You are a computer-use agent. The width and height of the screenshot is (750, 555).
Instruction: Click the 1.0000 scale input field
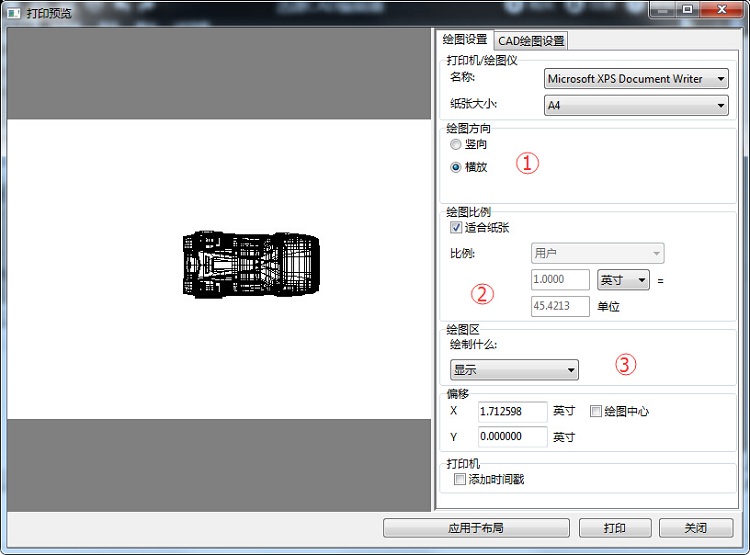560,279
